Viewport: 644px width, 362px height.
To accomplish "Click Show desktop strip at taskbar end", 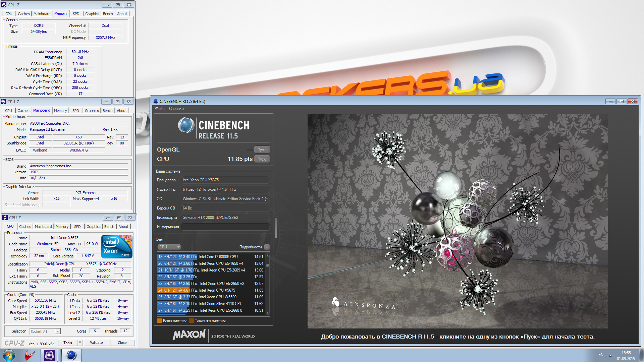I will click(x=641, y=355).
